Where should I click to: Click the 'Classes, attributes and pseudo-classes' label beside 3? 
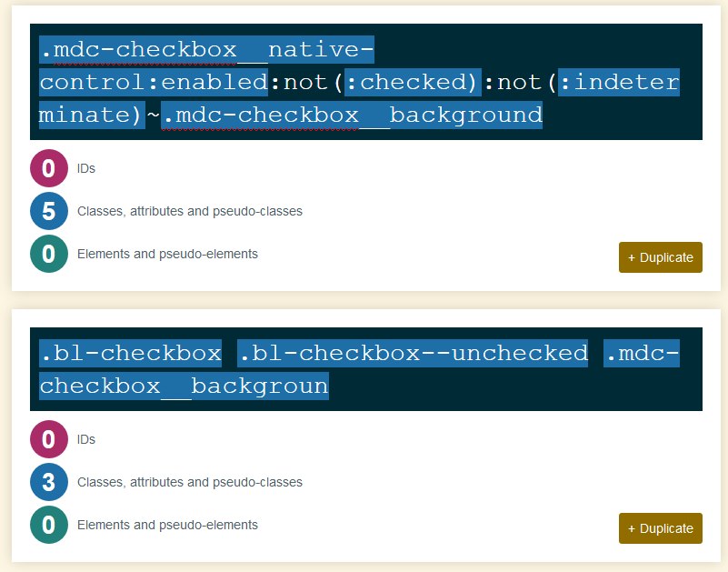click(189, 482)
